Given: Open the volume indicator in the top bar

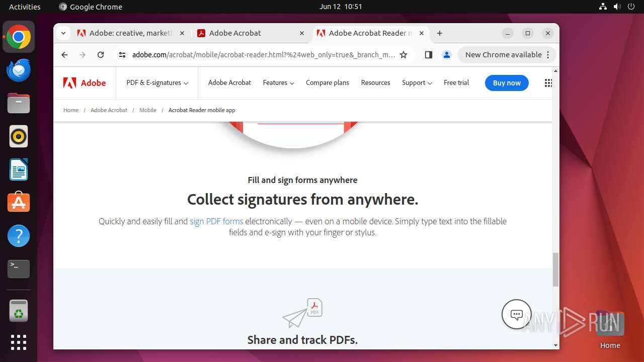Looking at the screenshot, I should tap(617, 7).
